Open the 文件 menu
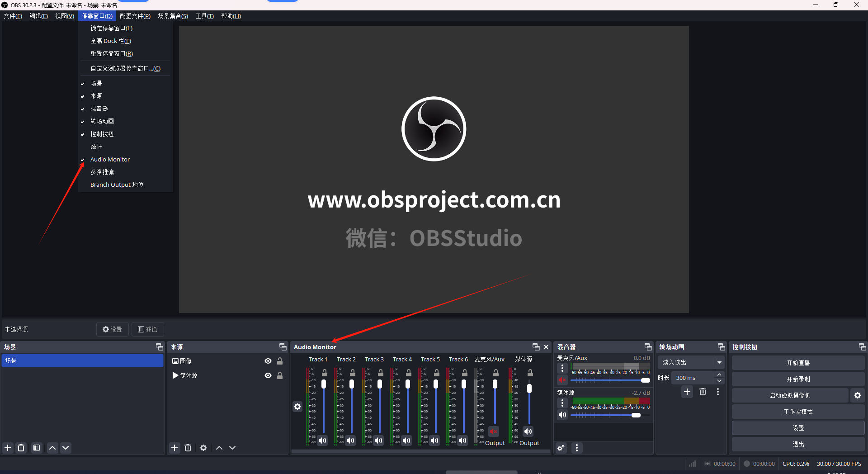This screenshot has width=868, height=474. coord(13,16)
